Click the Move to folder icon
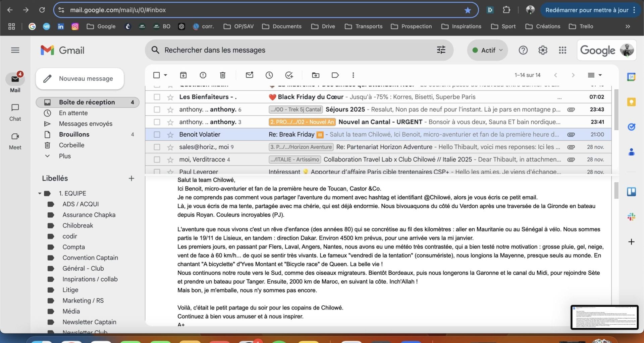The image size is (644, 343). point(316,75)
